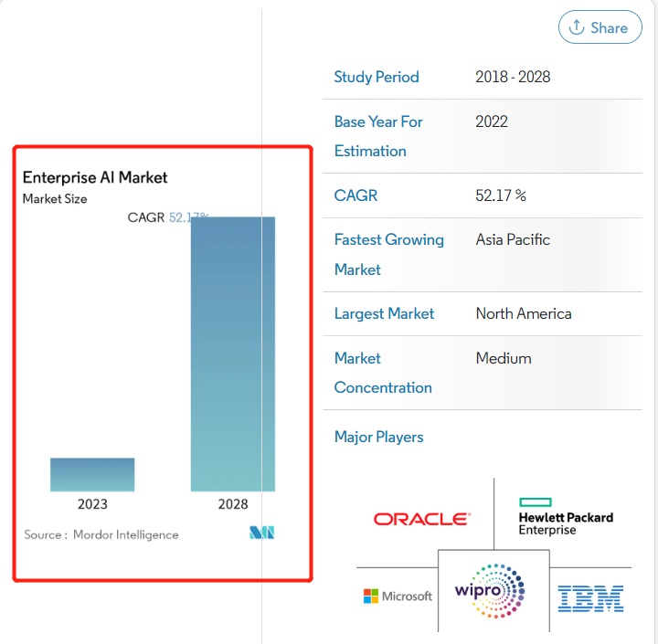Screen dimensions: 658x644
Task: Click the Fastest Growing Market label
Action: 388,254
